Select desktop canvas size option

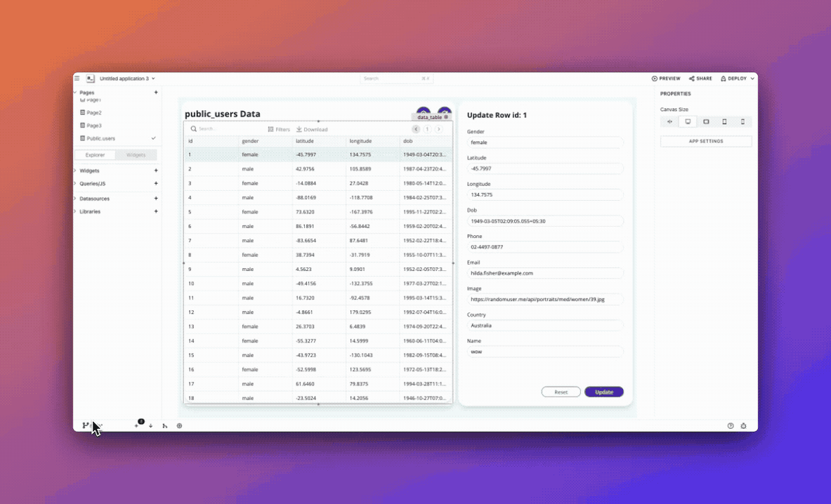coord(688,121)
